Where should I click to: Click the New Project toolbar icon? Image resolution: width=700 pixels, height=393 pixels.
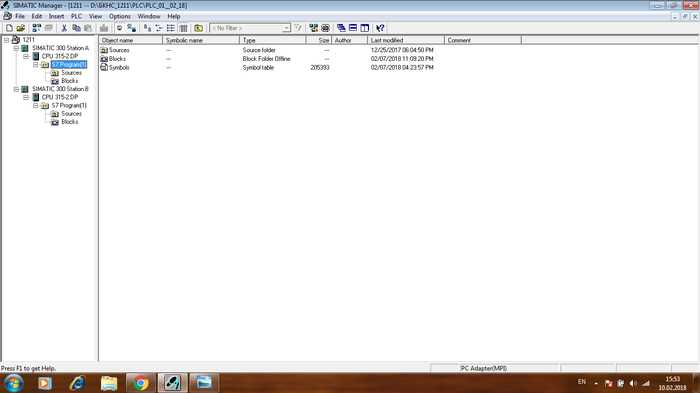[x=9, y=28]
